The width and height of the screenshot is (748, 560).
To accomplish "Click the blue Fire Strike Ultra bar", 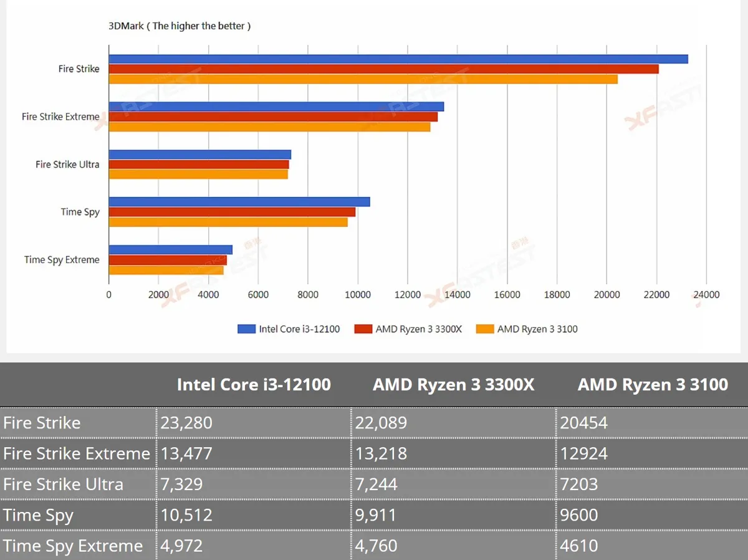I will point(200,155).
